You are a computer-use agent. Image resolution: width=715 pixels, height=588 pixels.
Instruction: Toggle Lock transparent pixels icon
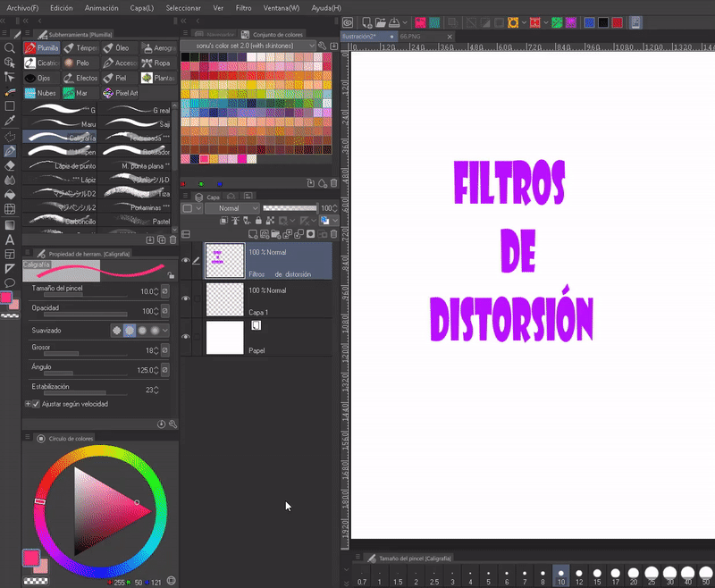tap(271, 221)
